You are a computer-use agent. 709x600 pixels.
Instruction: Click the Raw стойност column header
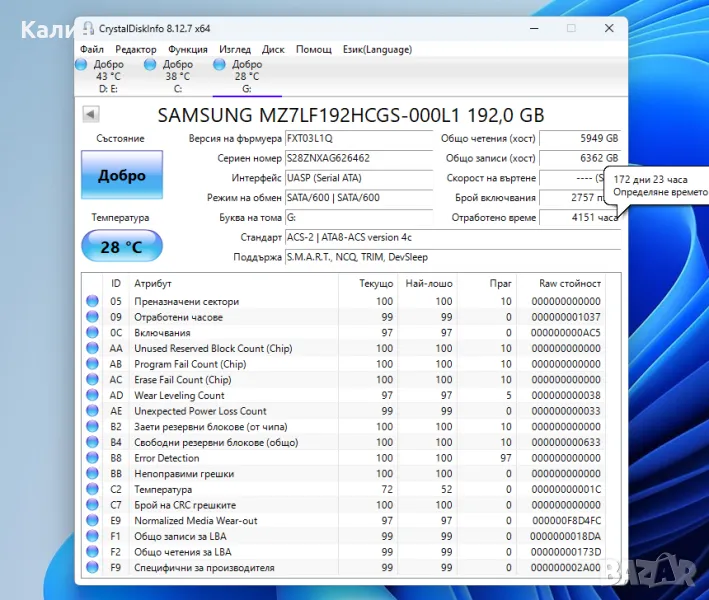click(x=569, y=284)
